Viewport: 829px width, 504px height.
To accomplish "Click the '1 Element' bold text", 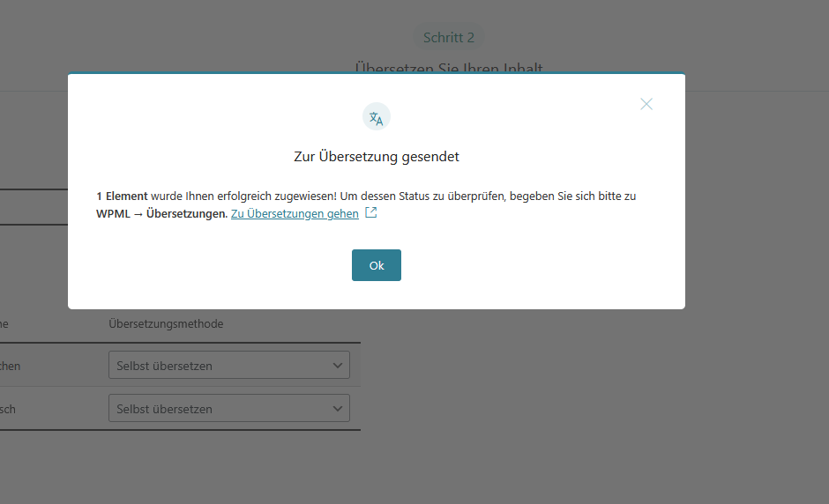I will point(122,196).
